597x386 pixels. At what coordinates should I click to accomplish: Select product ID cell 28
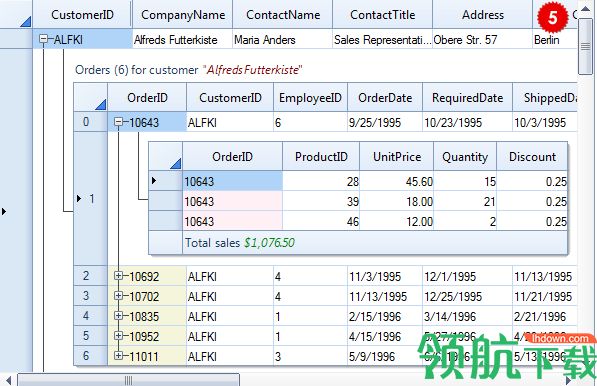[x=321, y=181]
